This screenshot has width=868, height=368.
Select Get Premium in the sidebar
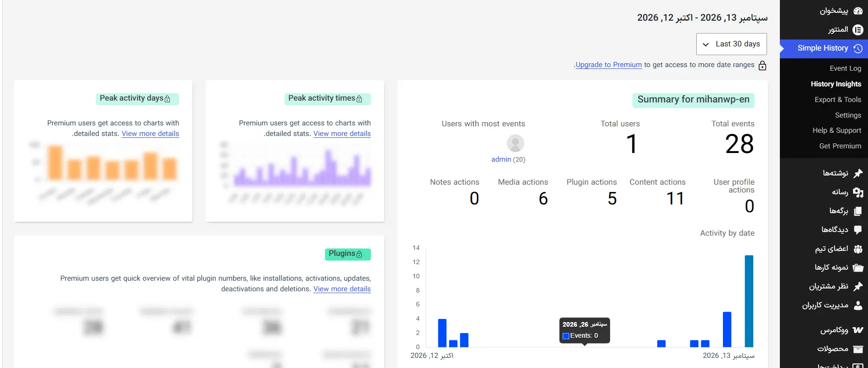click(840, 146)
